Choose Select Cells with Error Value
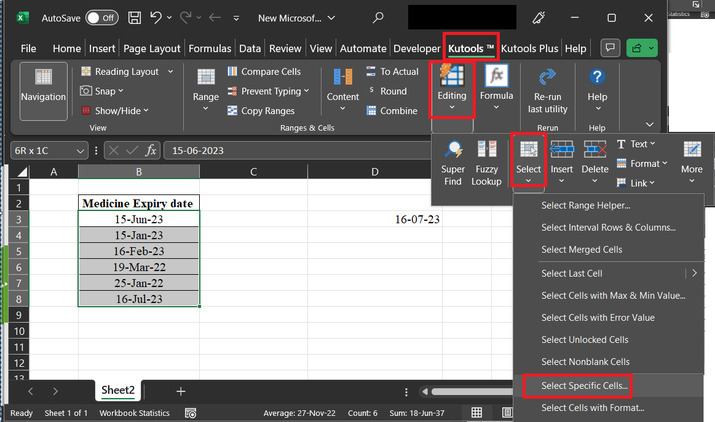 pyautogui.click(x=598, y=318)
